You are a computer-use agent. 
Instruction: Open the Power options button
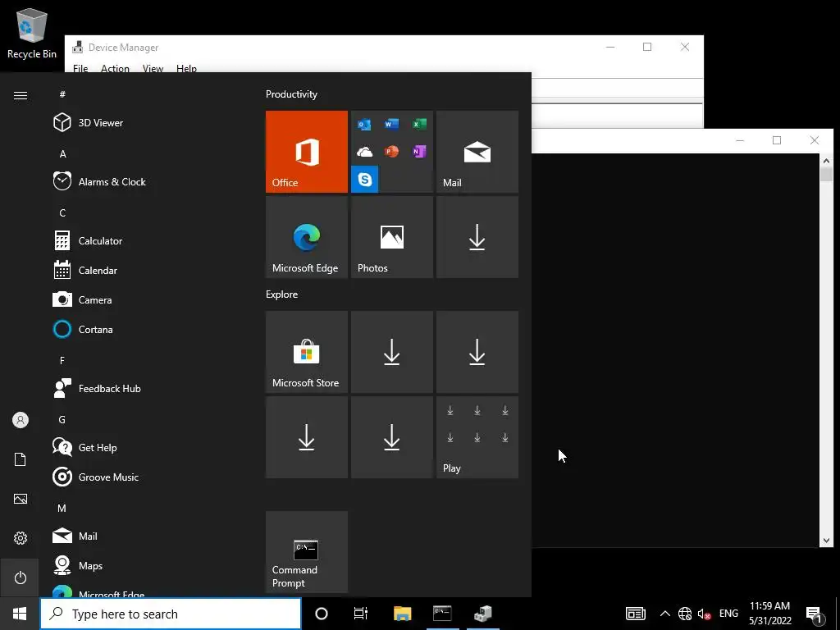(x=21, y=577)
